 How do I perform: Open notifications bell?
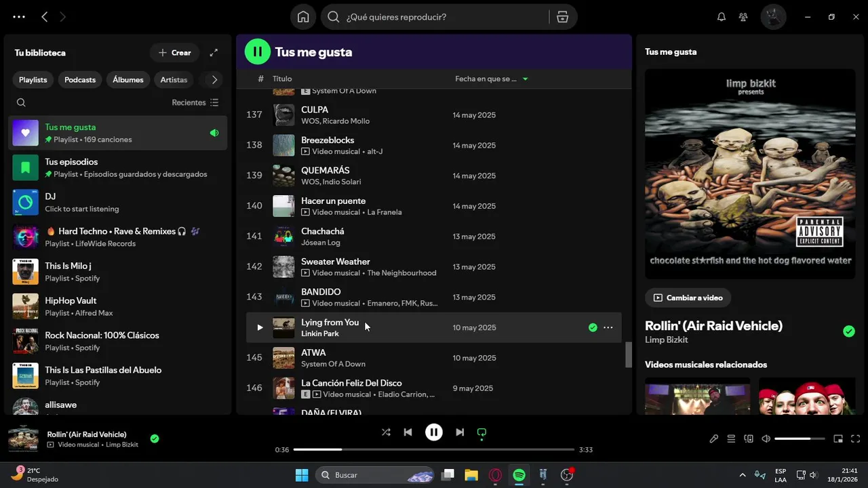pos(722,17)
